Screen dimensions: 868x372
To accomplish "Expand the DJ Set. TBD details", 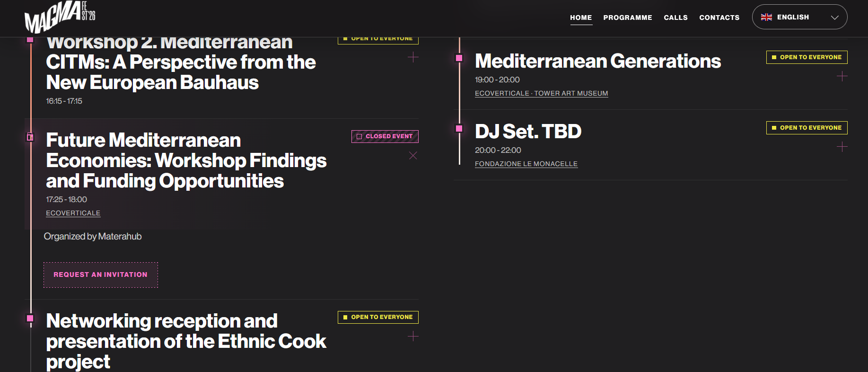I will (x=842, y=147).
